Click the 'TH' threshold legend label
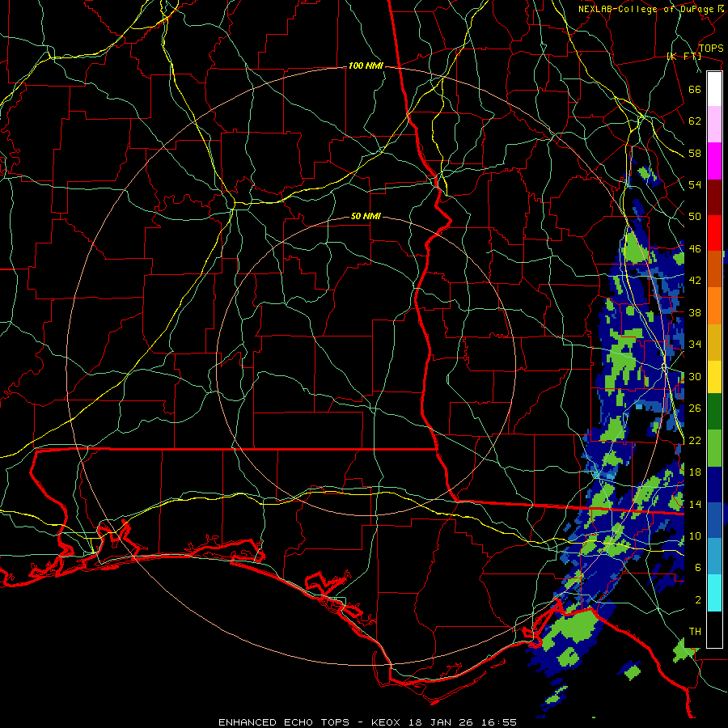The height and width of the screenshot is (728, 728). (x=695, y=631)
